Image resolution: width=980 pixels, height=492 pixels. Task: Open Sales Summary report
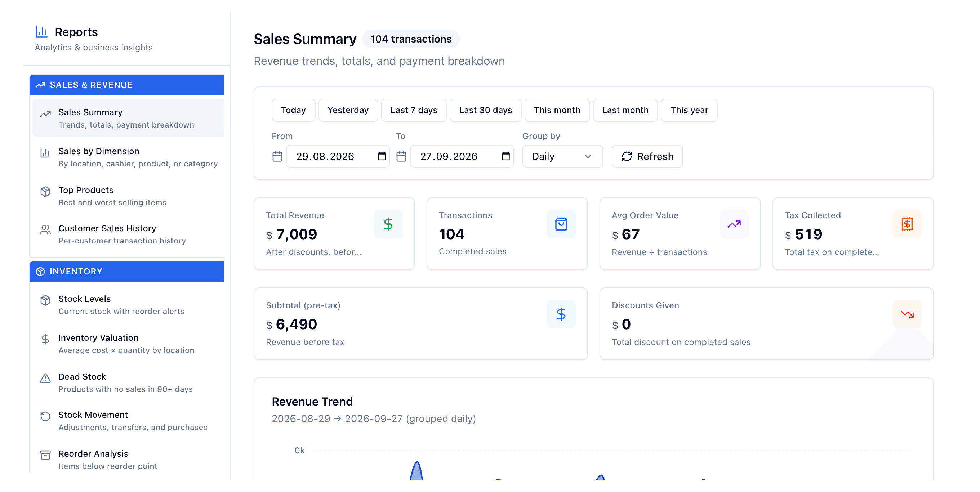point(128,118)
